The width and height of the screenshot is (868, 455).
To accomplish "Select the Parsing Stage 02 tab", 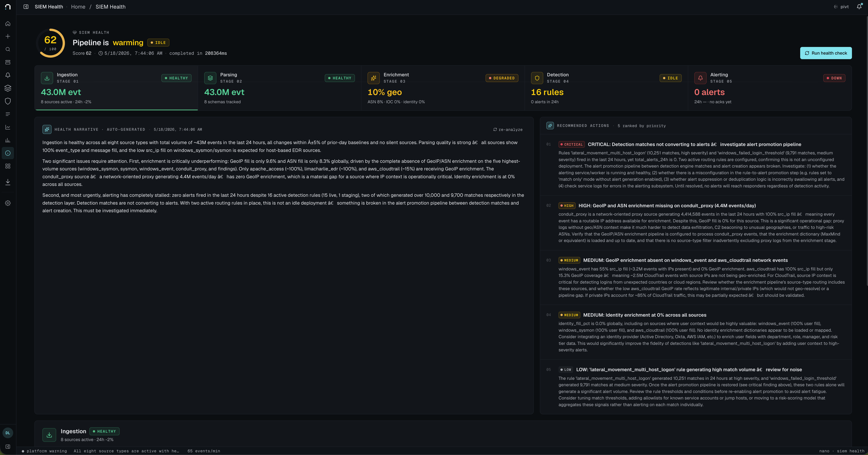I will click(279, 88).
